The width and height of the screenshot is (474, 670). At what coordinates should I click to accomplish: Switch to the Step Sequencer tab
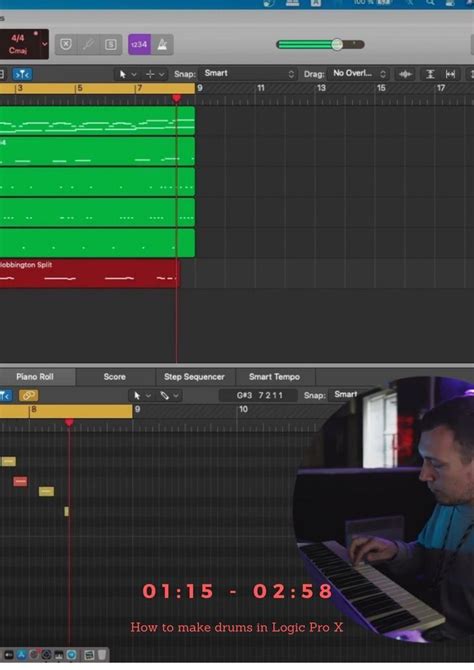194,377
